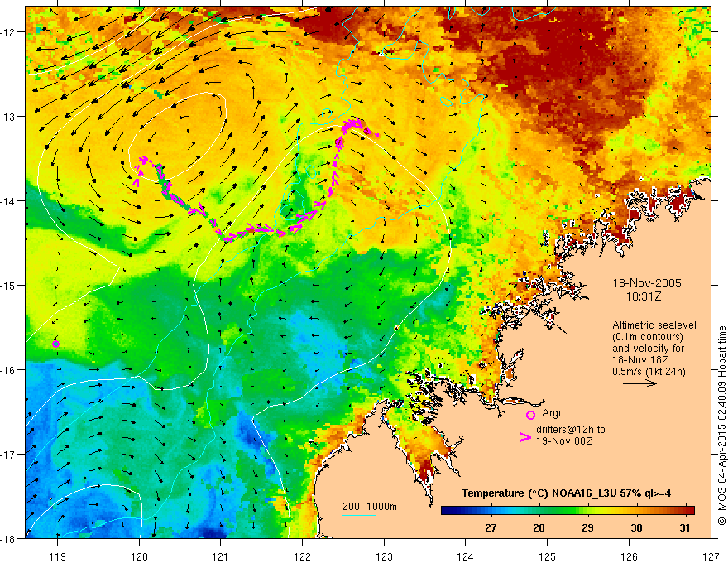
Task: Click the '18-Nov 18Z' legend line
Action: coord(639,359)
